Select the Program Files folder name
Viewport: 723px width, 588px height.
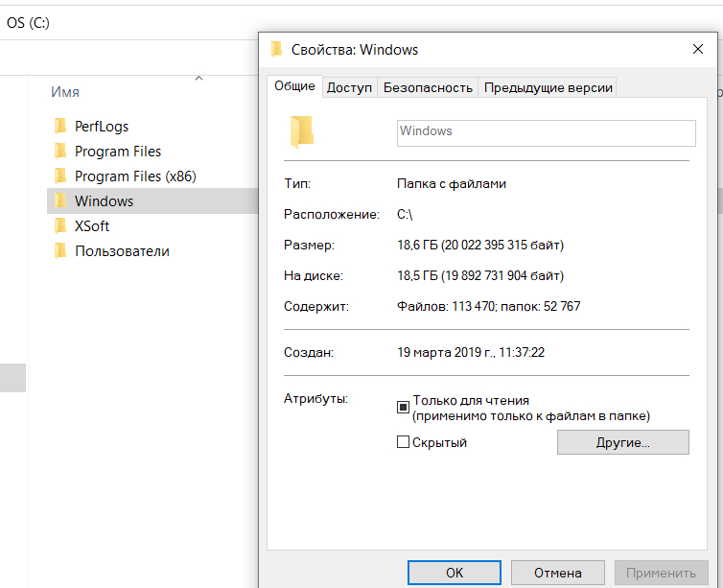(118, 152)
